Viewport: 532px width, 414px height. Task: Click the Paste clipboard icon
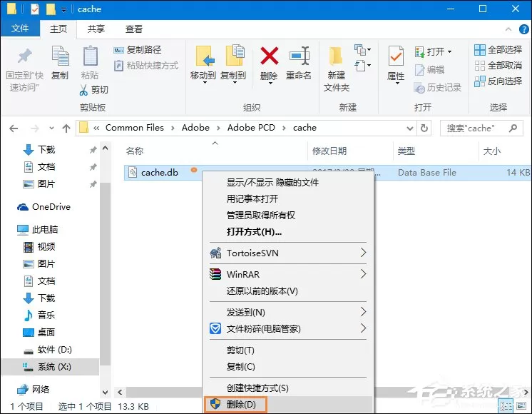pyautogui.click(x=91, y=56)
